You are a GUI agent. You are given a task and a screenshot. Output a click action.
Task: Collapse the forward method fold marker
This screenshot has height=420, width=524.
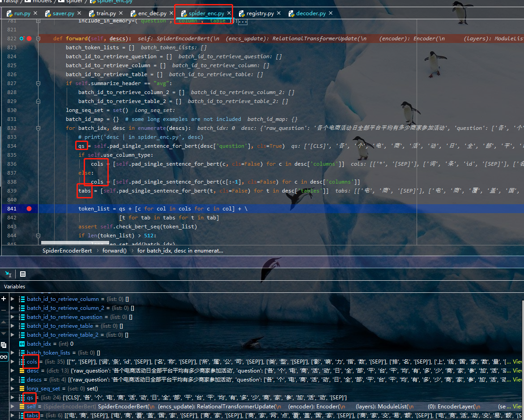[x=38, y=39]
